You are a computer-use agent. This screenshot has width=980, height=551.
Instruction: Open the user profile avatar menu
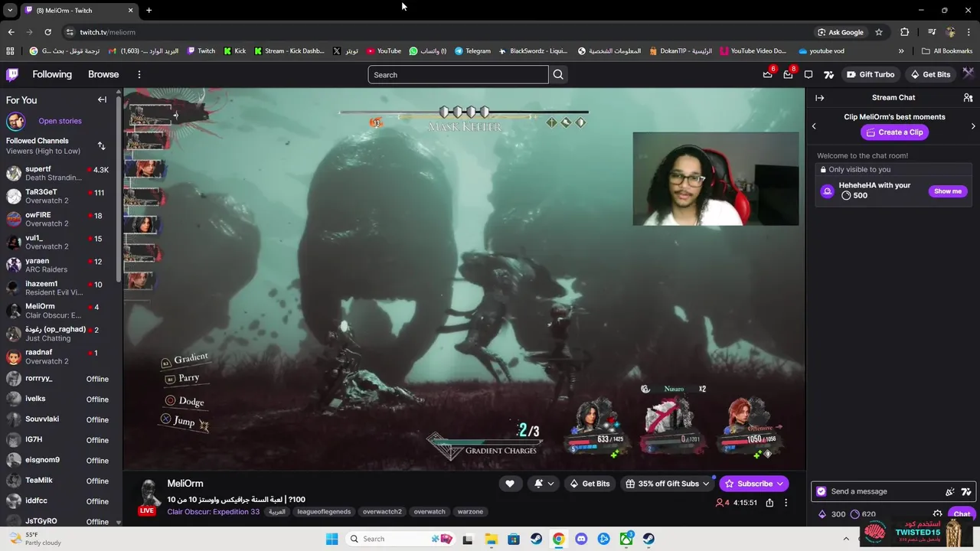pyautogui.click(x=969, y=74)
